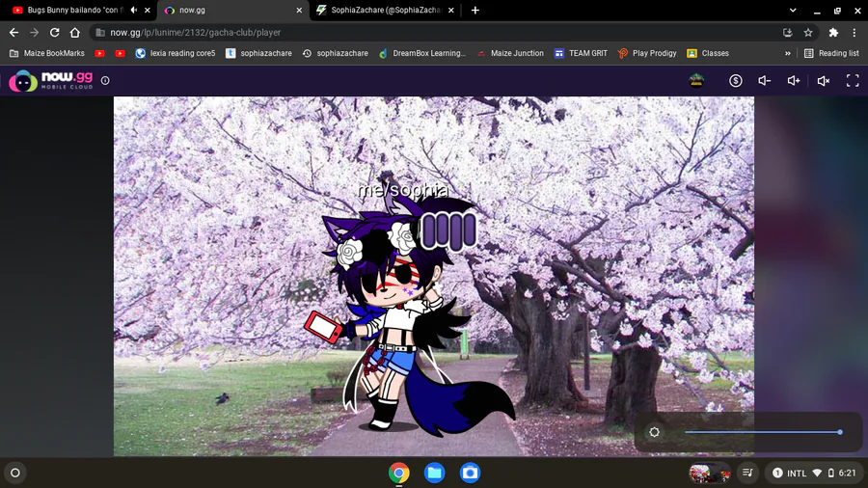Open the media controls icon in the shelf
868x488 pixels.
tap(747, 473)
